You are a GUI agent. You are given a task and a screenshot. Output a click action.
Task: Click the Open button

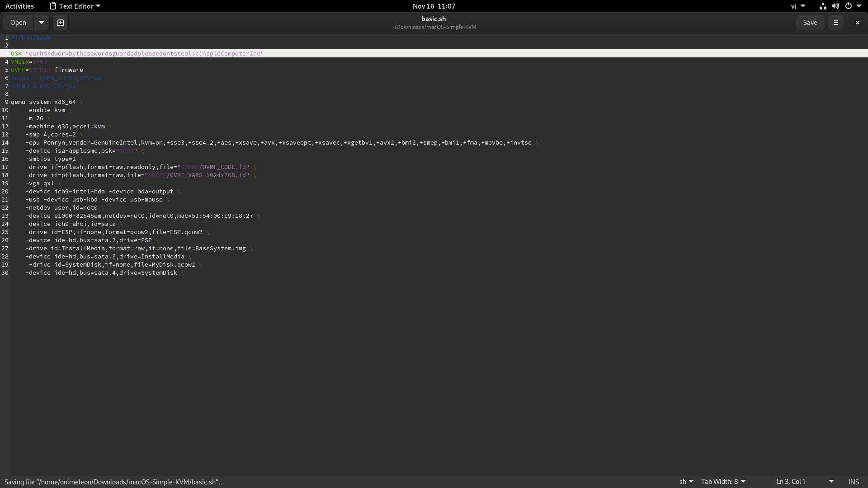(x=19, y=23)
